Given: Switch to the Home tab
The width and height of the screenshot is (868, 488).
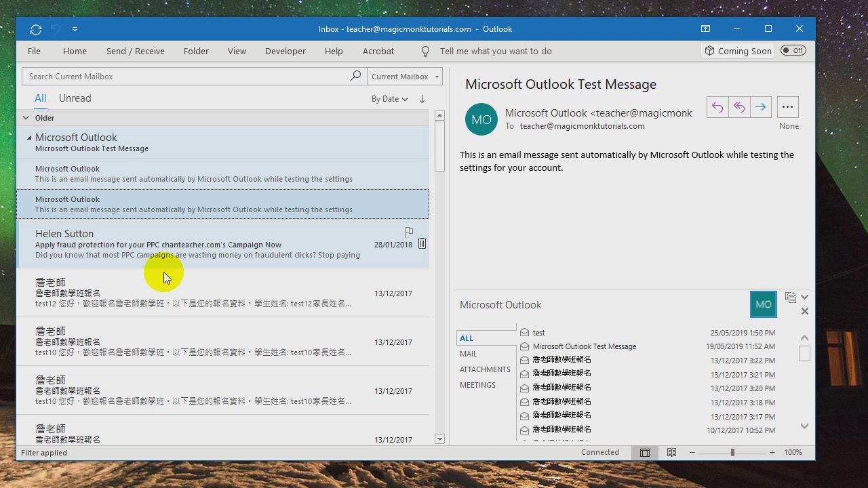Looking at the screenshot, I should click(75, 51).
